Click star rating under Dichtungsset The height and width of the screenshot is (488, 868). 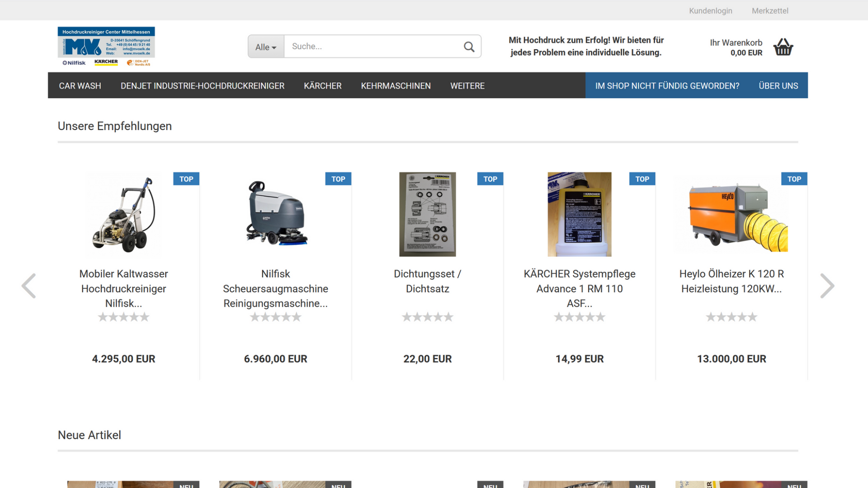(x=428, y=317)
